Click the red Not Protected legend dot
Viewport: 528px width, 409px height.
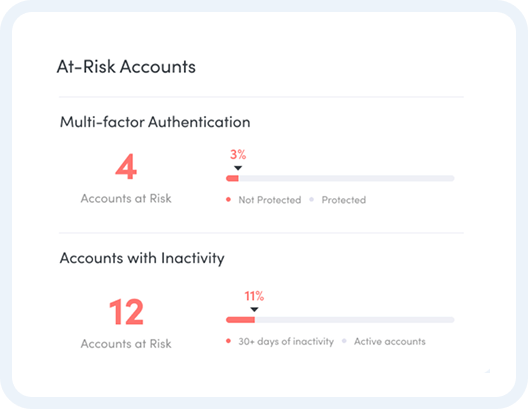pyautogui.click(x=228, y=200)
